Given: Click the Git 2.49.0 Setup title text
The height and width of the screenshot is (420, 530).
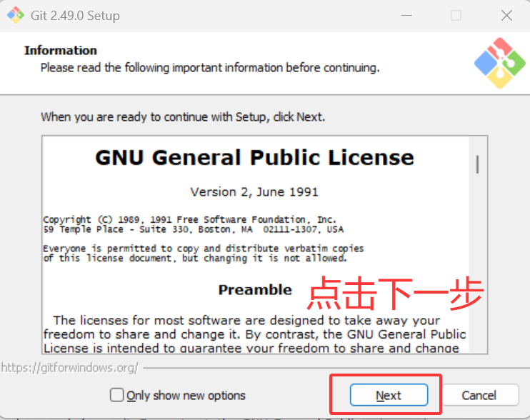Looking at the screenshot, I should point(75,16).
